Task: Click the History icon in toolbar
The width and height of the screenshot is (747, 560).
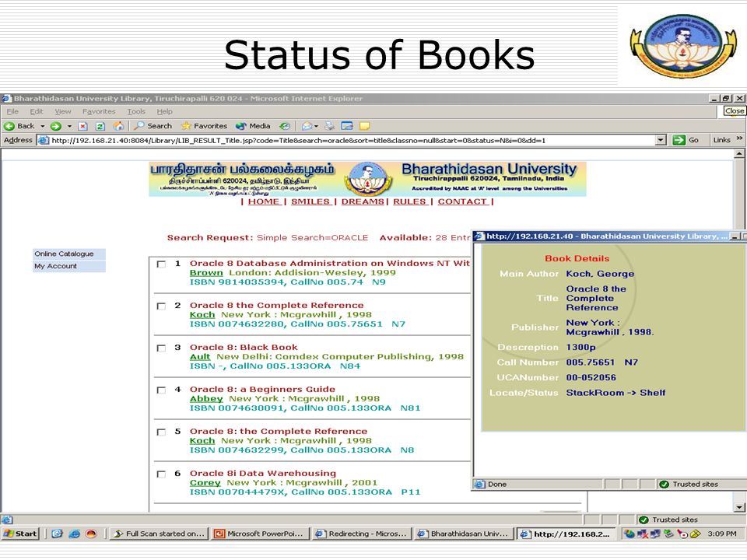Action: pyautogui.click(x=285, y=126)
